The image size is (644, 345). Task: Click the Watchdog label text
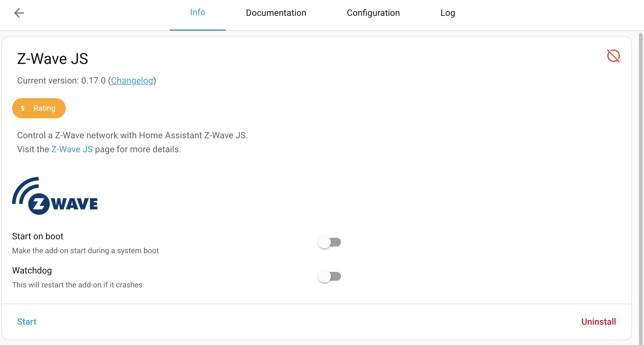[32, 271]
